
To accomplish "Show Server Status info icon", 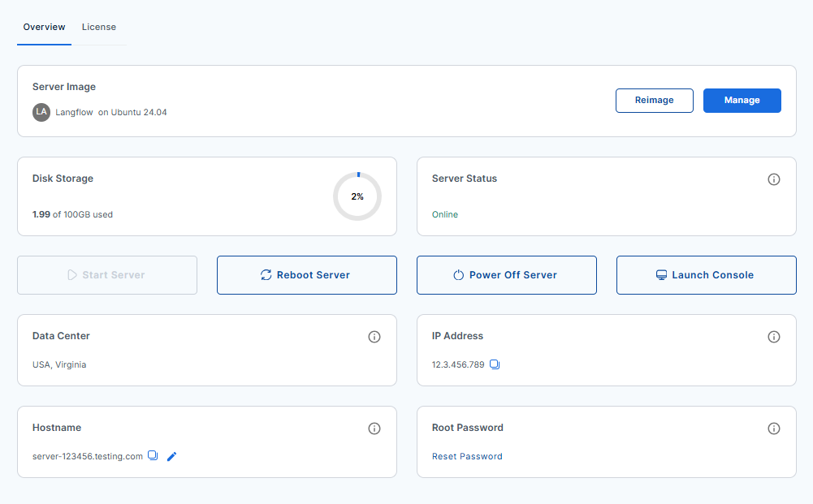I will [773, 179].
